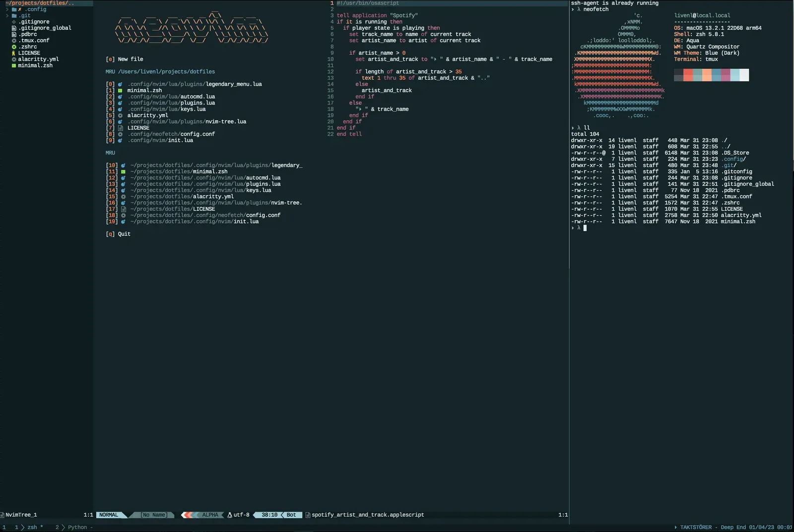This screenshot has height=532, width=794.
Task: Expand the .git folder chevron in tree
Action: coord(7,16)
